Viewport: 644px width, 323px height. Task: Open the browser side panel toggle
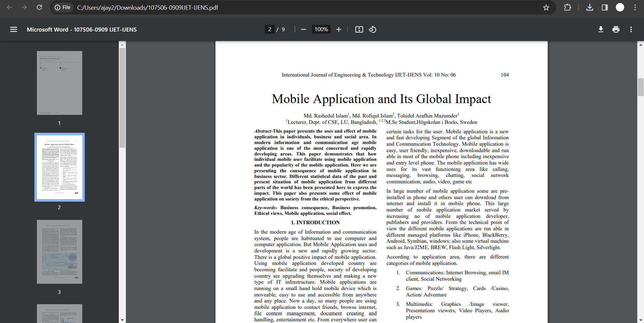tap(605, 7)
